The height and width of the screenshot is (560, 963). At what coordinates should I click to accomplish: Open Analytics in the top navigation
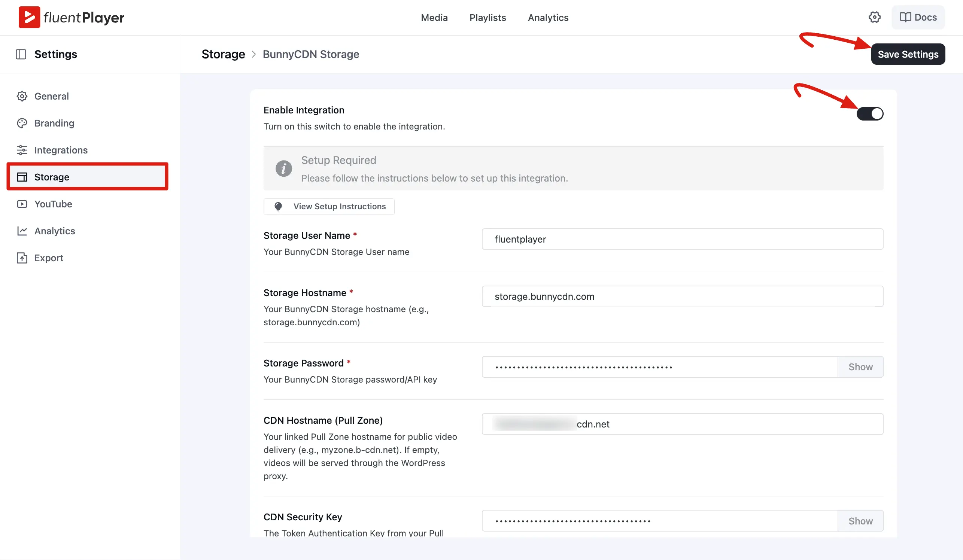point(548,18)
